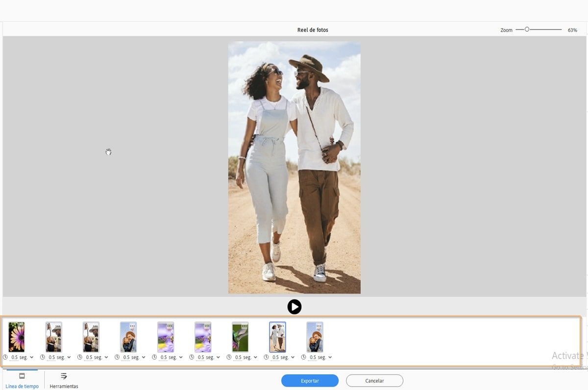Click clock icon under the fourth frame
This screenshot has height=390, width=588.
117,357
